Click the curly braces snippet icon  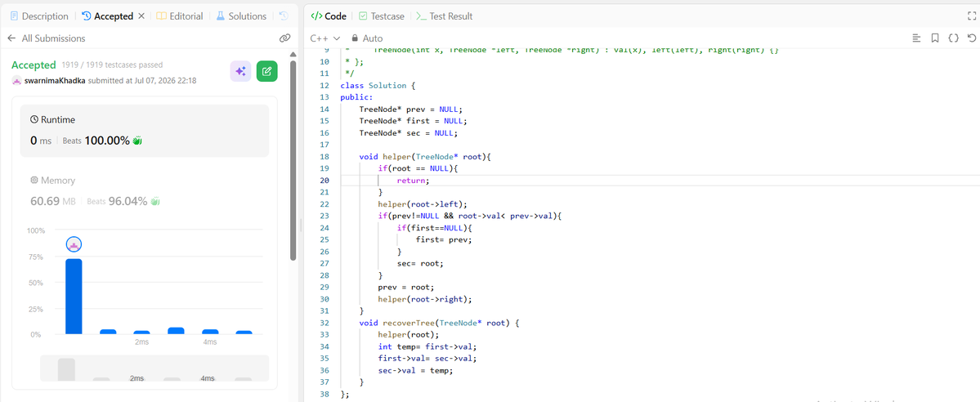pos(953,38)
